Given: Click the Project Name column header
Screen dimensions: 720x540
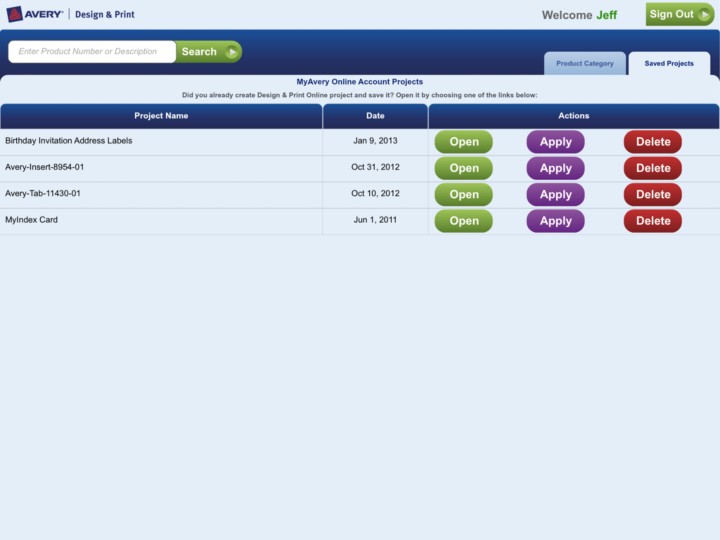Looking at the screenshot, I should click(x=161, y=116).
